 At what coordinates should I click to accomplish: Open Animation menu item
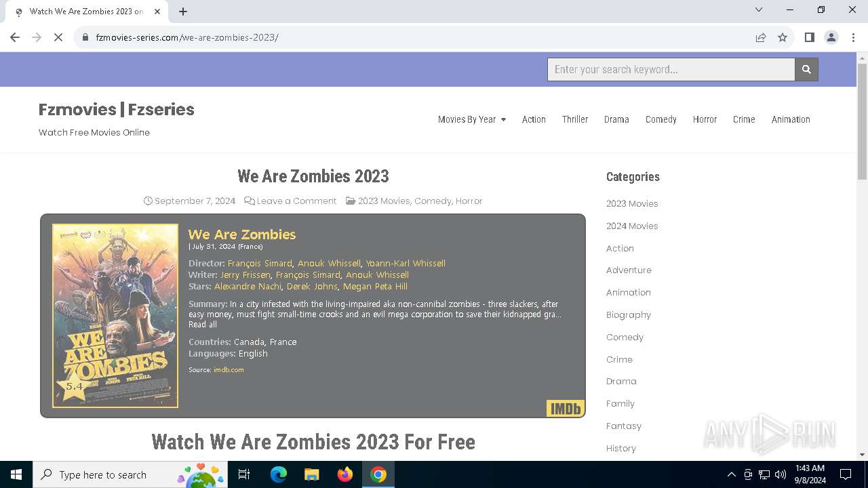[x=791, y=119]
